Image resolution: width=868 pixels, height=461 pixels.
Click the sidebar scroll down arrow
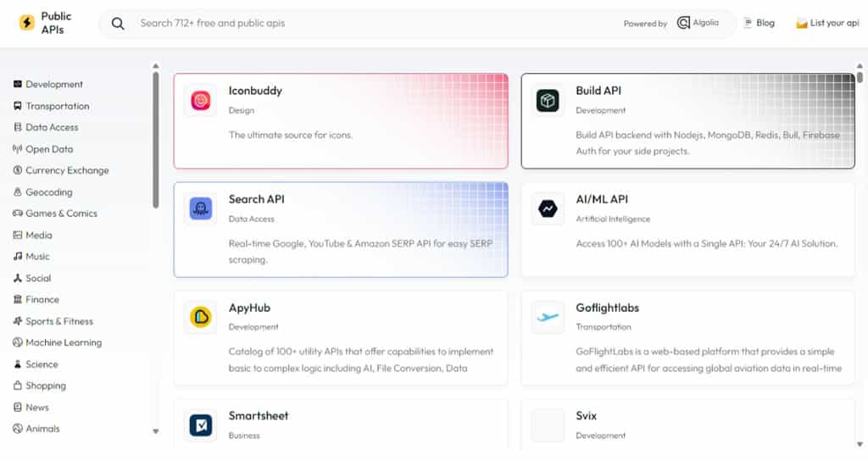[155, 431]
